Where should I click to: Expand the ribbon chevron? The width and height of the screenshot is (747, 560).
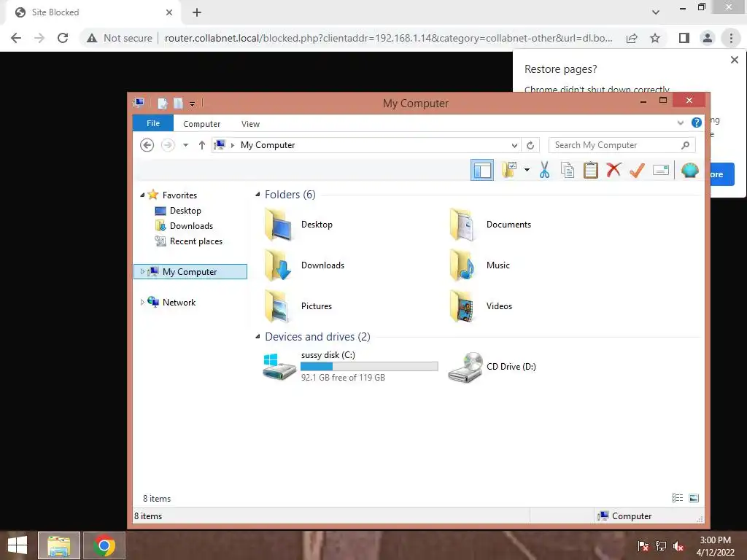[x=681, y=122]
